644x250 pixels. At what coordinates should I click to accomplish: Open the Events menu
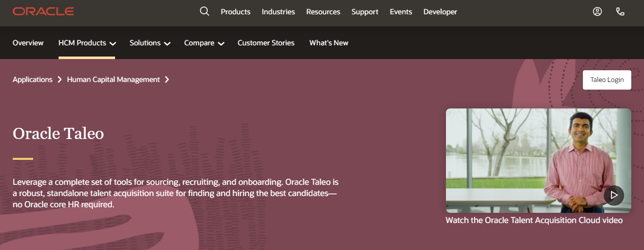click(401, 12)
